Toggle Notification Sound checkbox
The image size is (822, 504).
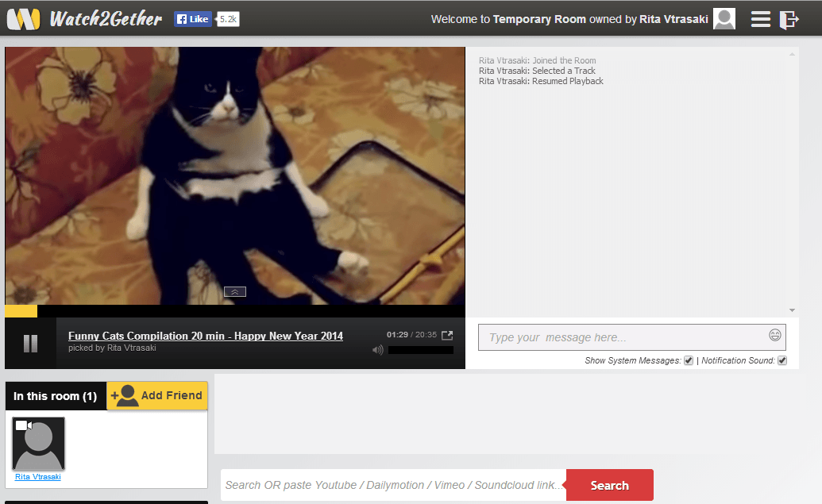click(x=782, y=360)
